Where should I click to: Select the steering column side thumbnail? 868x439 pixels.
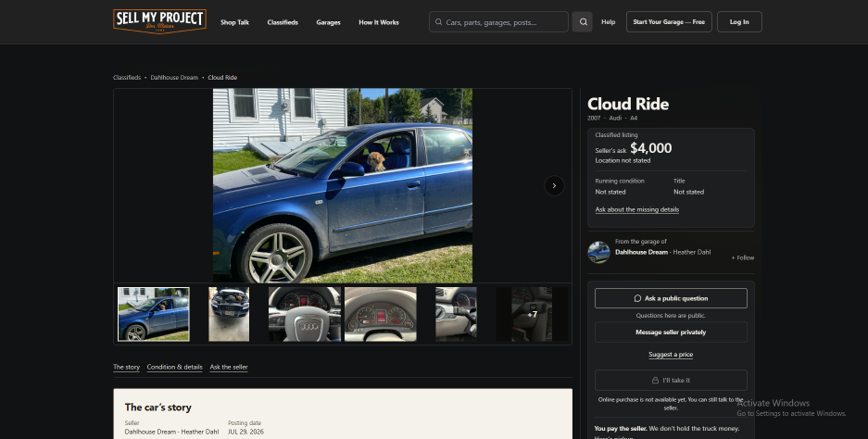(456, 314)
